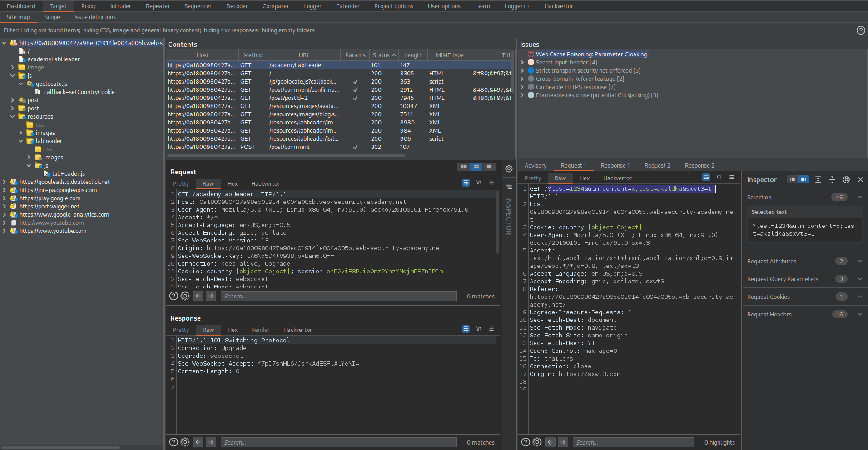Click the issue viewer search input field
Screen dimensions: 868x450
coord(634,442)
